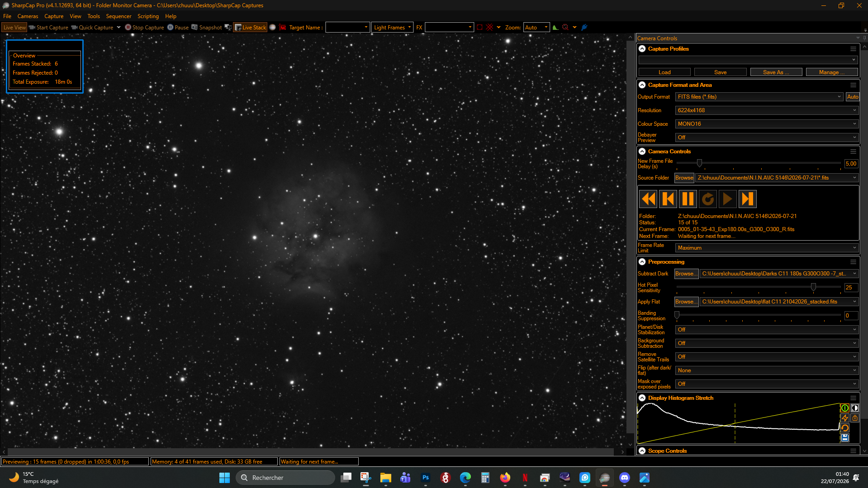Screen dimensions: 868x488
Task: Open the Sequencer menu
Action: (x=119, y=16)
